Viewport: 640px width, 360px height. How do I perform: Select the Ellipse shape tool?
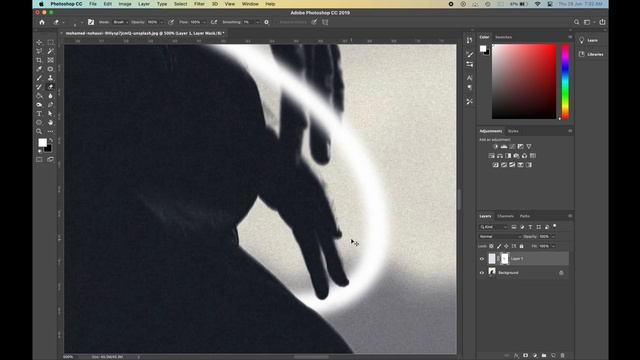click(x=39, y=122)
